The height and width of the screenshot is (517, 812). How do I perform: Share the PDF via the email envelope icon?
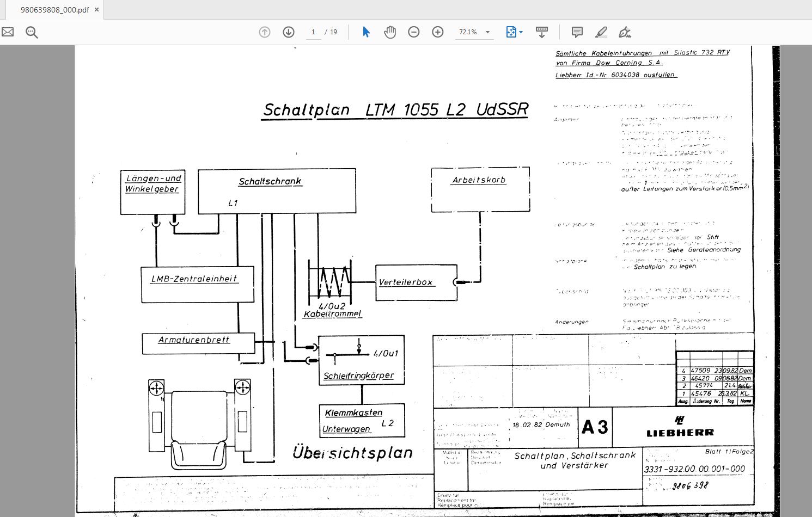[8, 32]
